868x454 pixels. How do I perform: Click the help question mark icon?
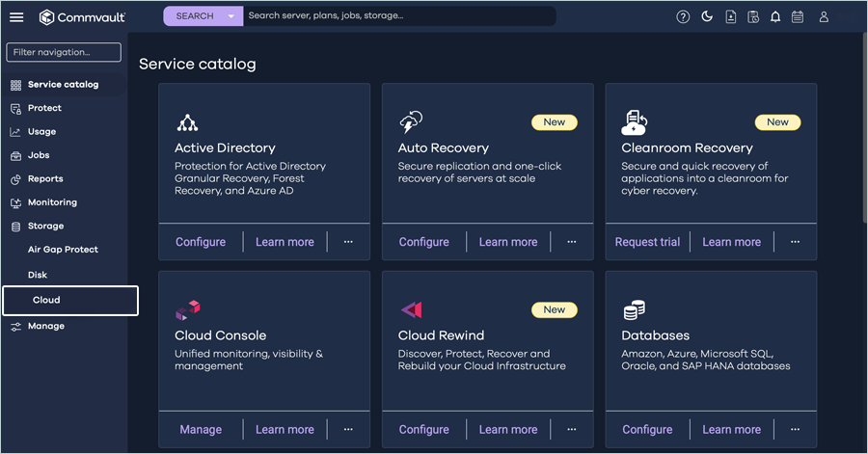683,16
